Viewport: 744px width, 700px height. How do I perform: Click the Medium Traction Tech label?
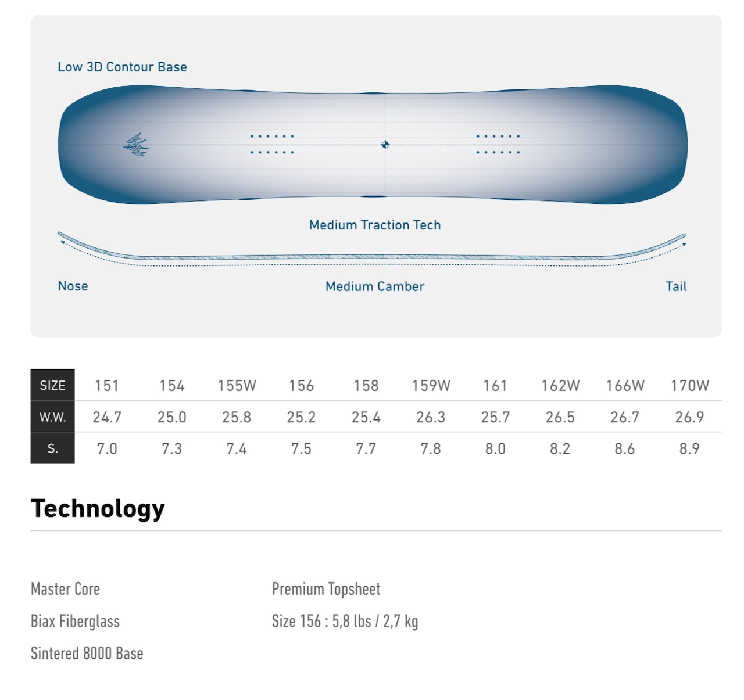(x=375, y=225)
